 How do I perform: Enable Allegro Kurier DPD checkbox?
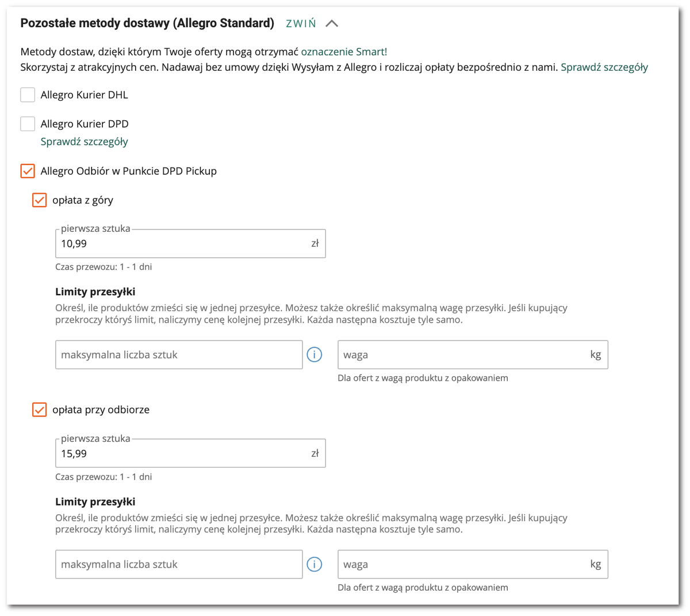coord(28,124)
